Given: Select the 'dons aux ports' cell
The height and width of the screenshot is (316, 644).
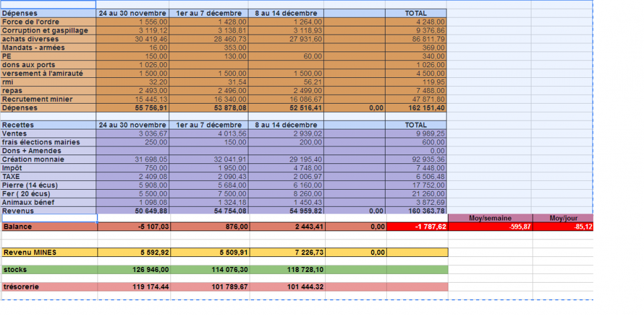Looking at the screenshot, I should tap(48, 65).
